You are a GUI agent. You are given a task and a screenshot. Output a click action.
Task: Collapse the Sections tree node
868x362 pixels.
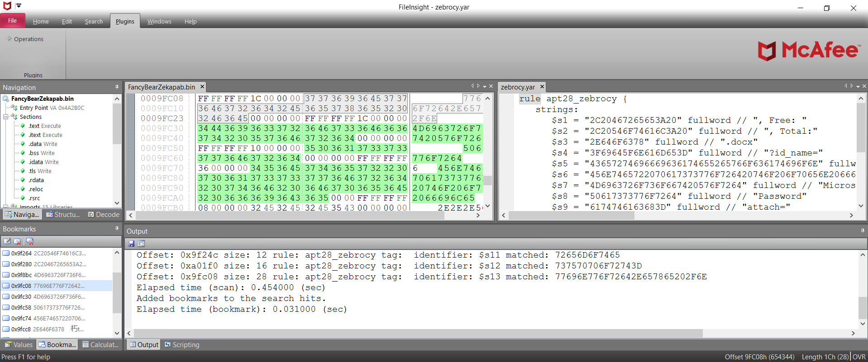click(x=6, y=117)
